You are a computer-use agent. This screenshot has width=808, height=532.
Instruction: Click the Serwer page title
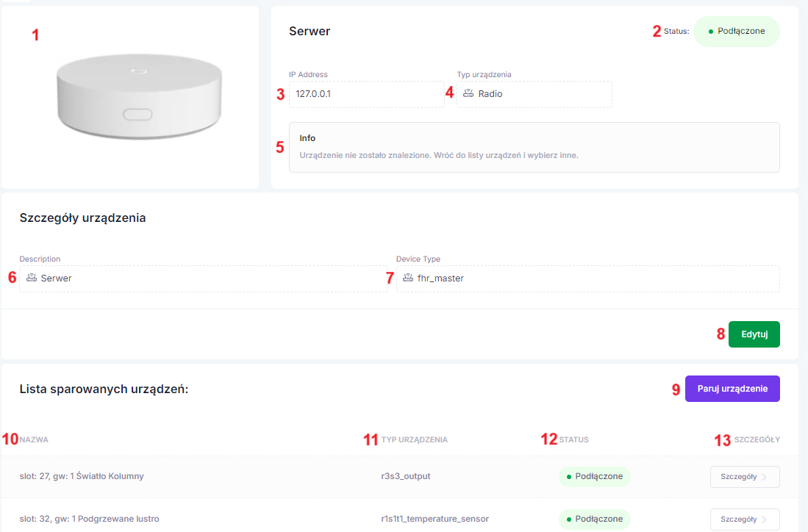tap(310, 32)
